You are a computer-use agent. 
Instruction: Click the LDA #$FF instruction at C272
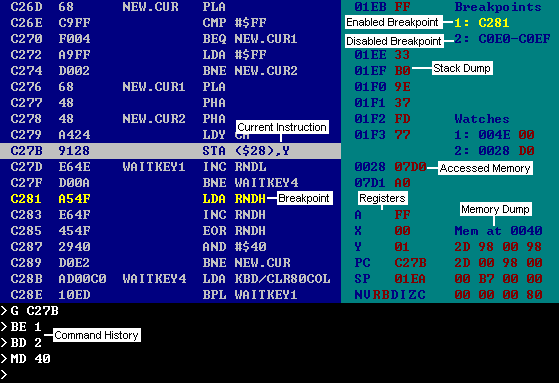tap(234, 55)
